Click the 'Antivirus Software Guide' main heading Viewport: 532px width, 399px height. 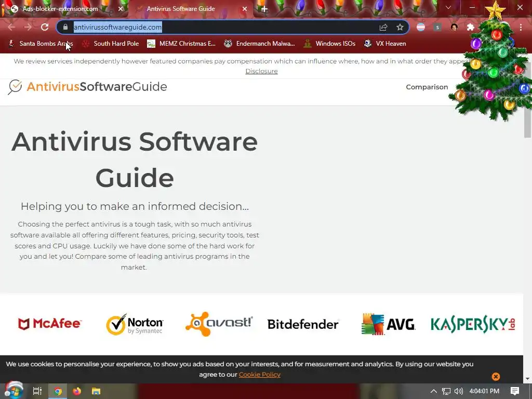(x=135, y=159)
